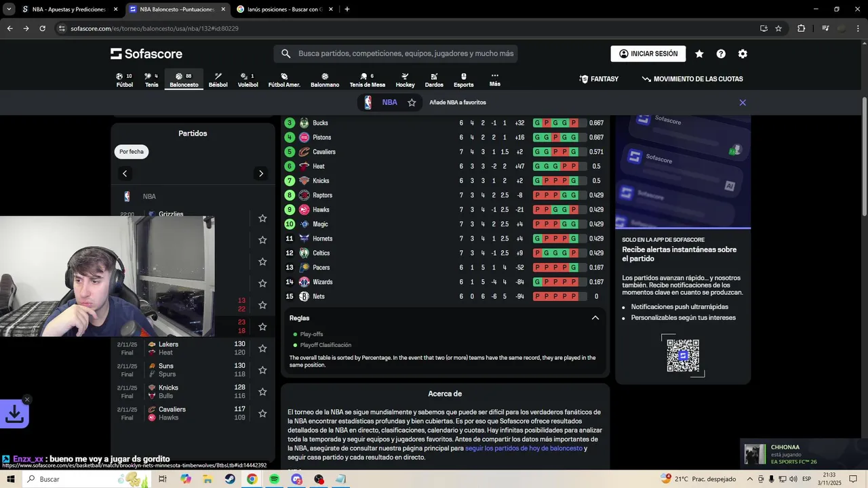The height and width of the screenshot is (488, 868).
Task: Open the Béisbol sport category
Action: (x=218, y=80)
